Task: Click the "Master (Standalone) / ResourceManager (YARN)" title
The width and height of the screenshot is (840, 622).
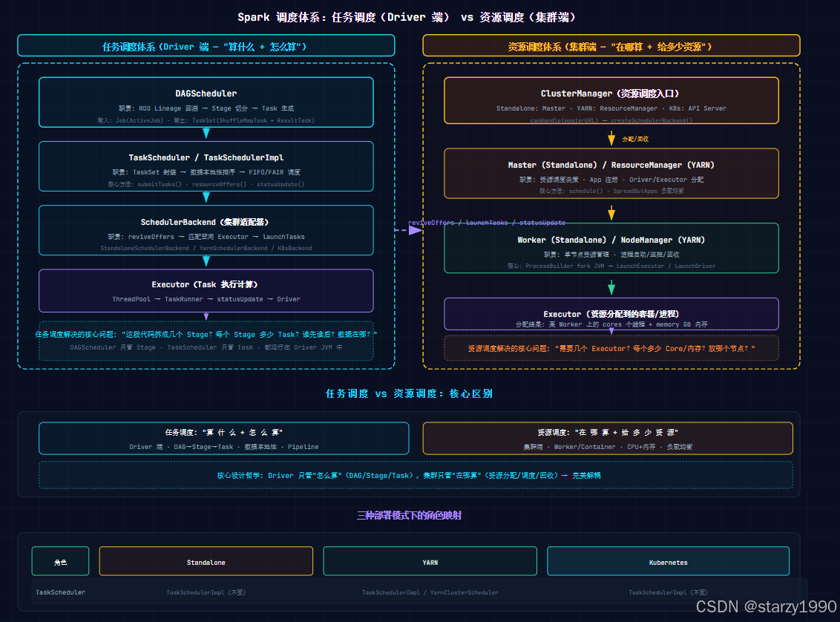Action: 611,165
